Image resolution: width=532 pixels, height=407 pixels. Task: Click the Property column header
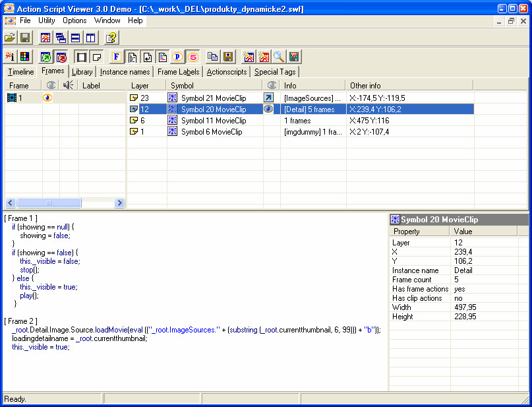(x=420, y=232)
